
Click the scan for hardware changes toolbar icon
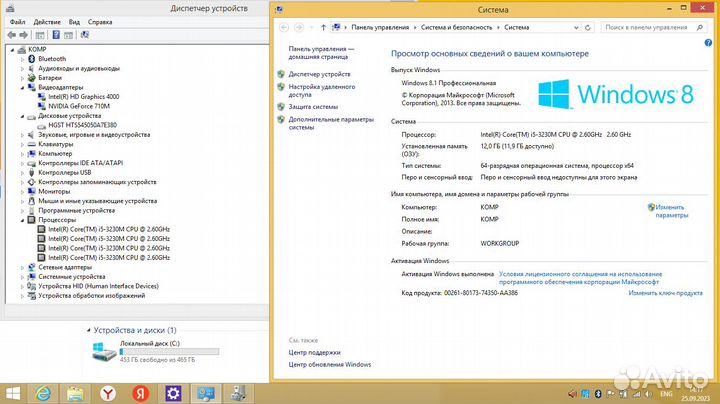[84, 35]
